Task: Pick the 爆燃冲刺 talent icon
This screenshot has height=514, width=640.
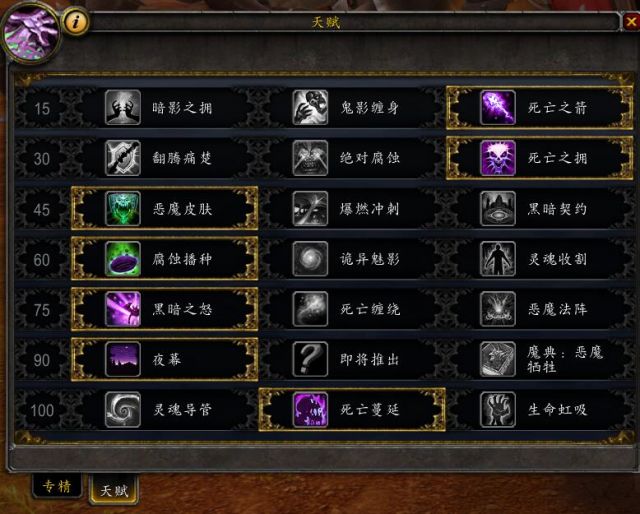Action: point(310,208)
